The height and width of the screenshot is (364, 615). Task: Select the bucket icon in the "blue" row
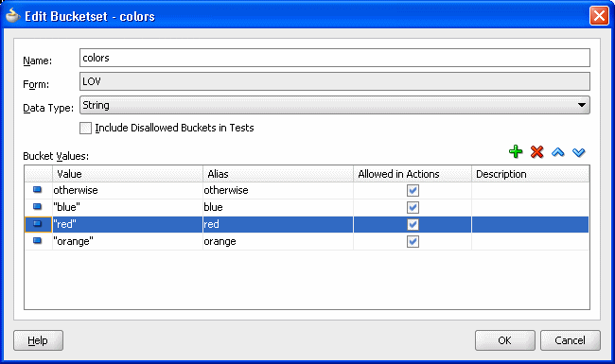pyautogui.click(x=37, y=206)
